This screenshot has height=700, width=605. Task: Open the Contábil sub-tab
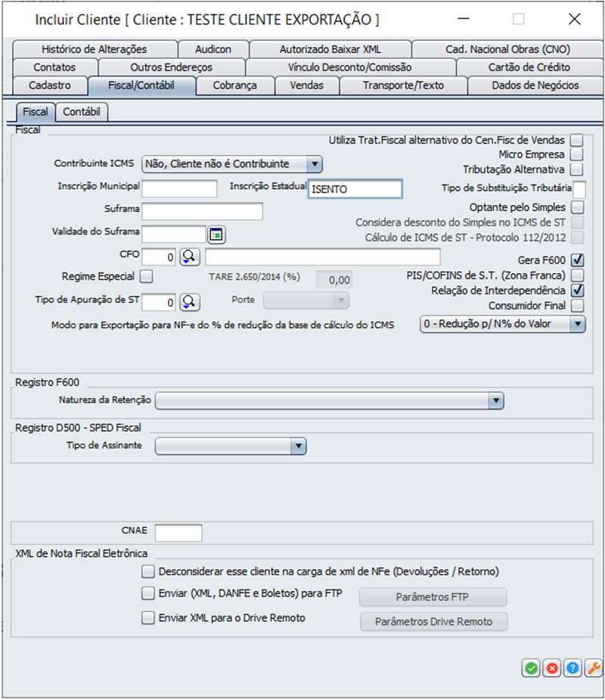click(82, 112)
